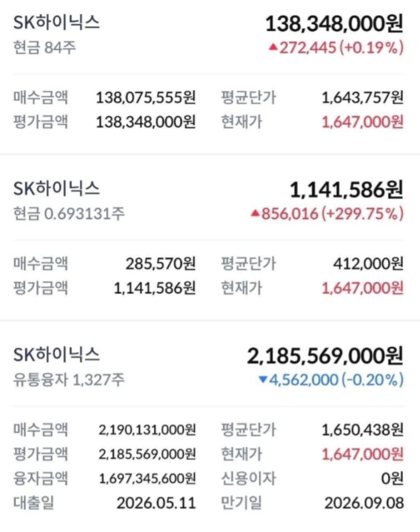
Task: Click the 2,185,569,000원 headline valuation
Action: (325, 356)
